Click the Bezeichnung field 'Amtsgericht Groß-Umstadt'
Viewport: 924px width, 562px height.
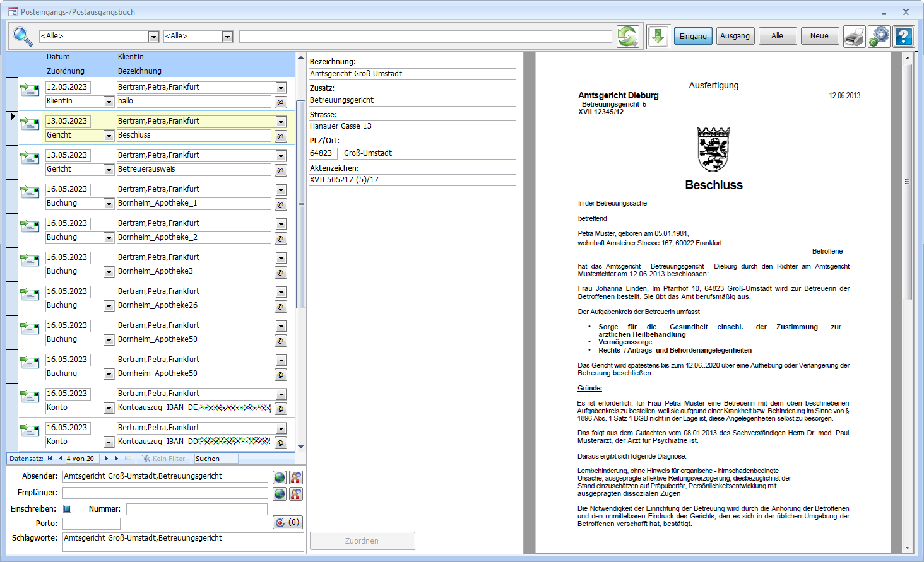pyautogui.click(x=412, y=74)
